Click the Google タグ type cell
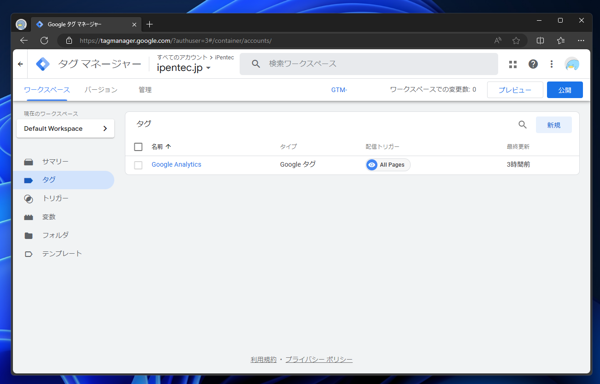This screenshot has width=600, height=384. pos(298,164)
